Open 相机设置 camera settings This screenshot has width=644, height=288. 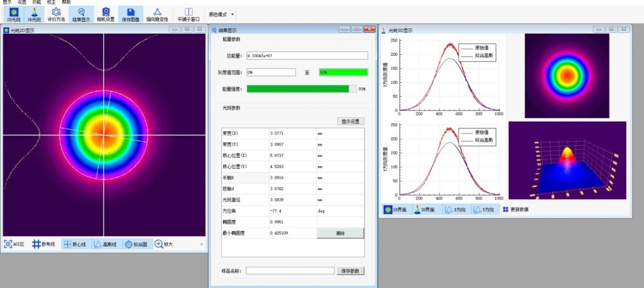pos(106,14)
